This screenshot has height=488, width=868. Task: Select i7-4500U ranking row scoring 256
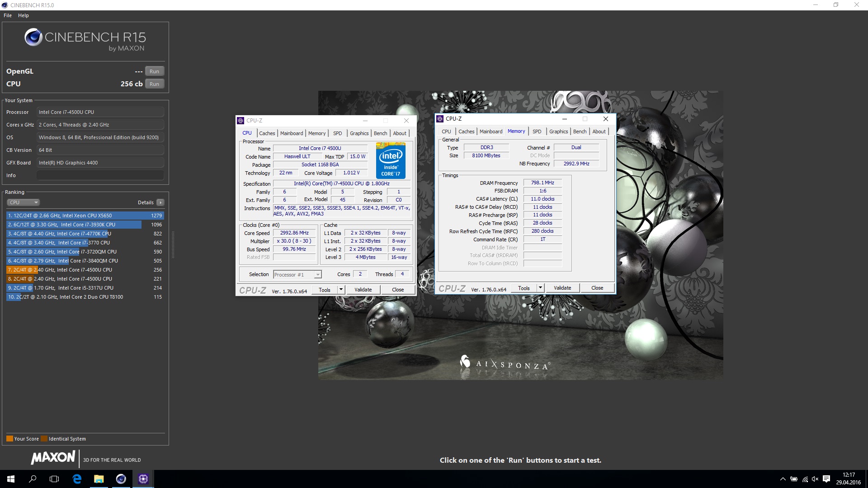click(x=85, y=270)
